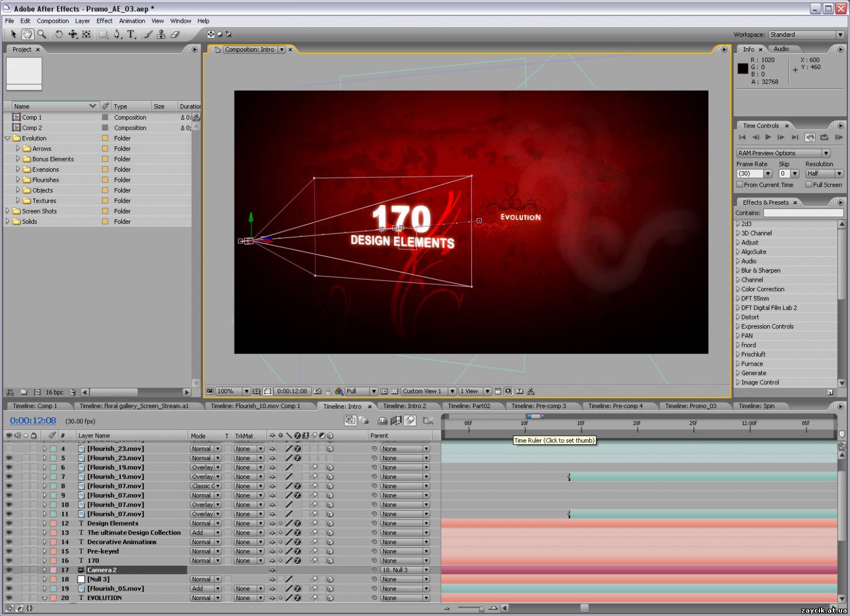Select the Rectangular Mask tool
This screenshot has width=850, height=616.
[x=103, y=35]
